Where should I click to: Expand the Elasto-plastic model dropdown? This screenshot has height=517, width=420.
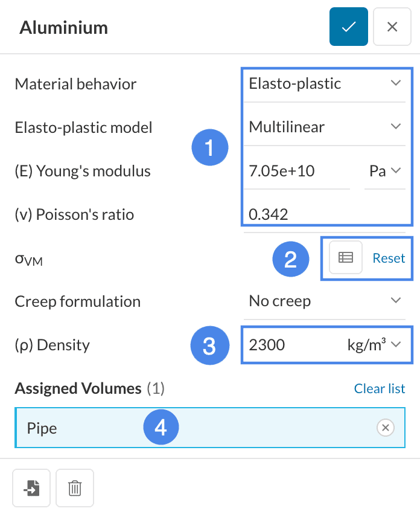pyautogui.click(x=325, y=127)
